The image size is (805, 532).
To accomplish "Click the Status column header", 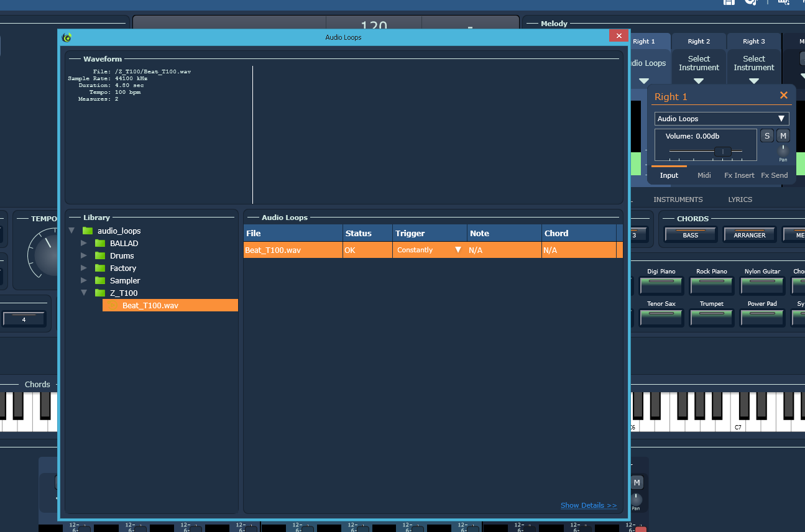I will click(x=367, y=233).
